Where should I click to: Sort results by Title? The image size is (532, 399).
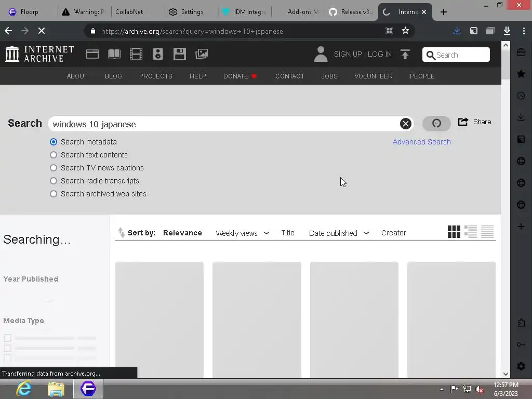(288, 233)
